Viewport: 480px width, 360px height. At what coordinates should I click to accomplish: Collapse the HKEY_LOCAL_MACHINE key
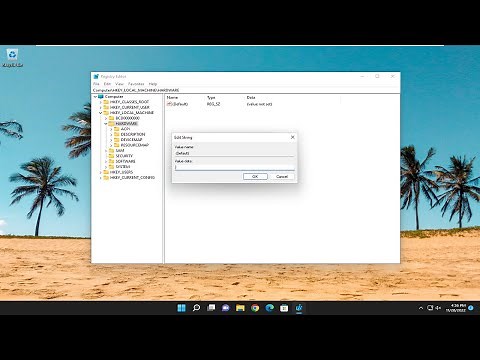101,113
